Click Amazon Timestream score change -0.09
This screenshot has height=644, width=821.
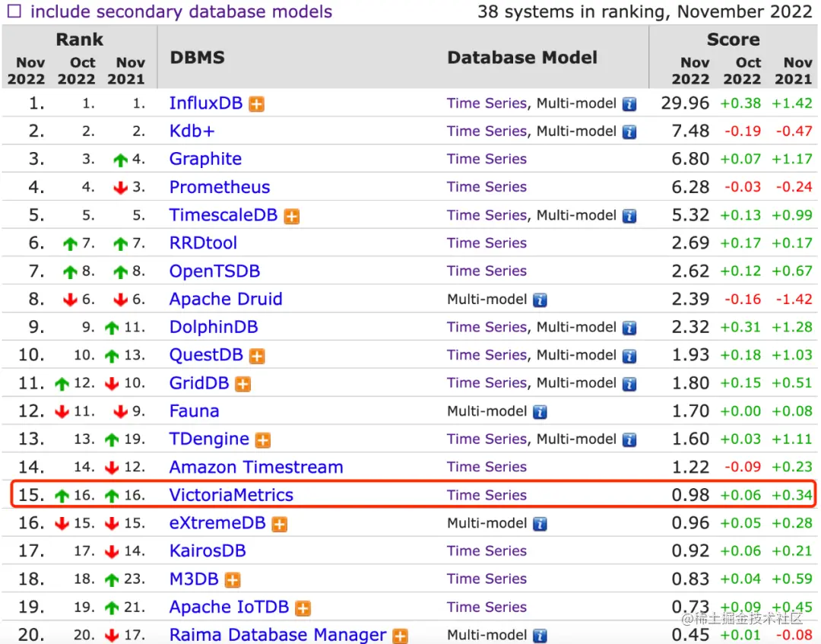(x=743, y=467)
